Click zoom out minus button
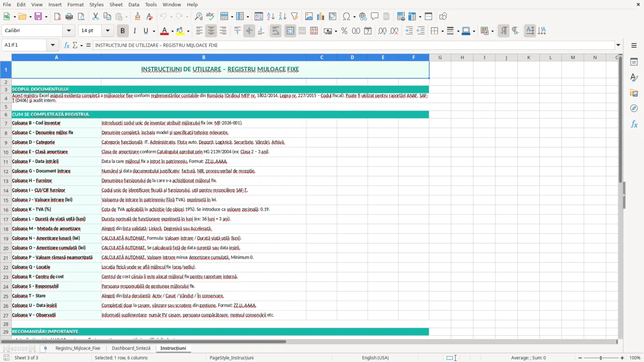Screen dimensions: 644x362 (579, 358)
